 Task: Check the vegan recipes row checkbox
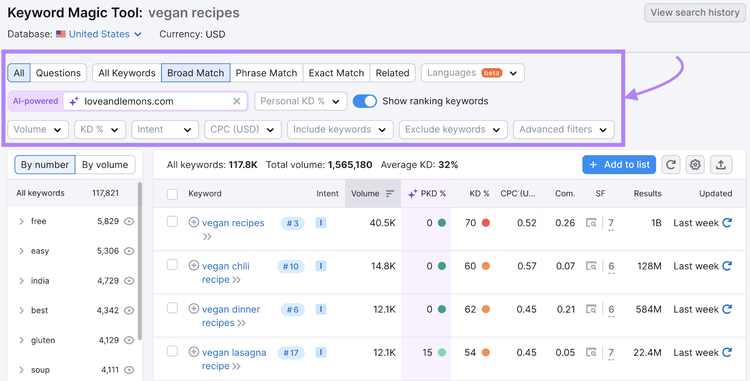tap(172, 222)
